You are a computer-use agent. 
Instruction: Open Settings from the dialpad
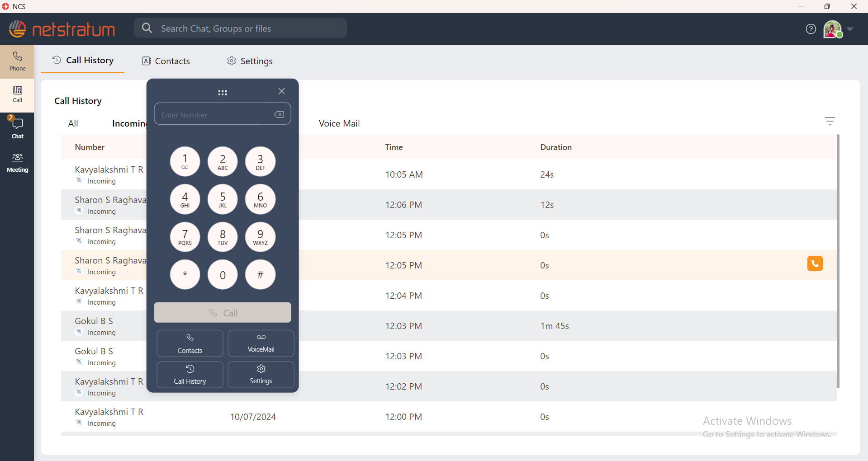(261, 375)
